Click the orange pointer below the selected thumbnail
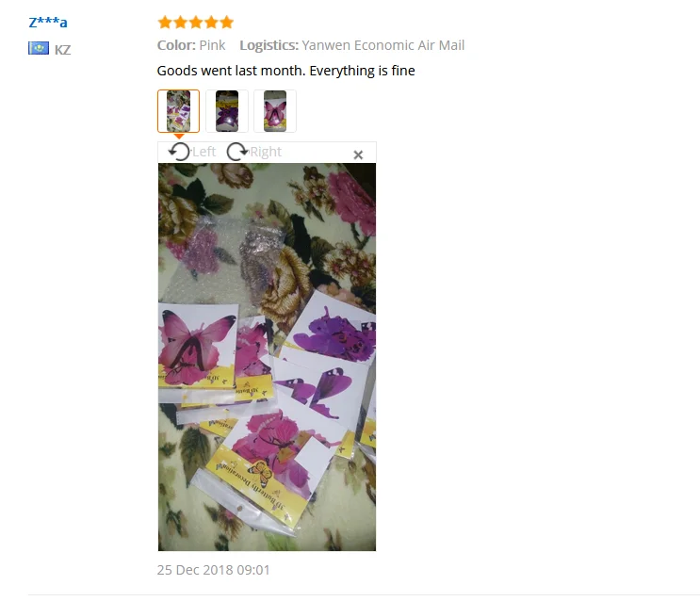 [179, 137]
